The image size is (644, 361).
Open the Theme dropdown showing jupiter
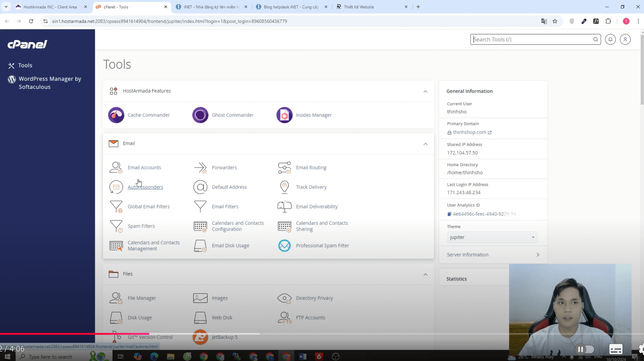coord(492,237)
